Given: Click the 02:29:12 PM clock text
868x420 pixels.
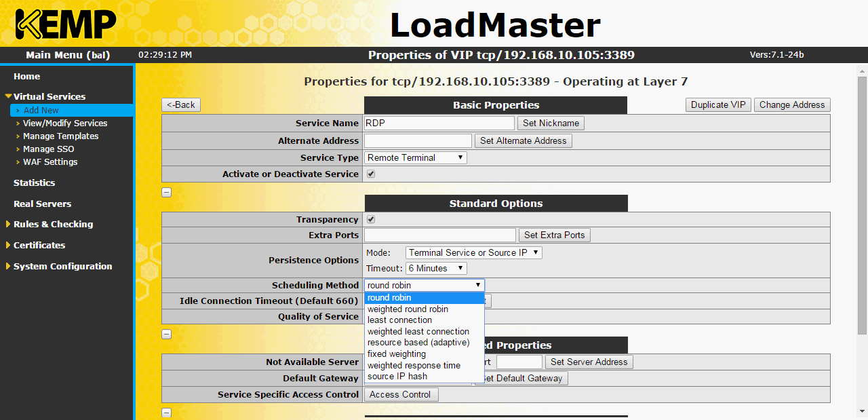Looking at the screenshot, I should coord(165,55).
